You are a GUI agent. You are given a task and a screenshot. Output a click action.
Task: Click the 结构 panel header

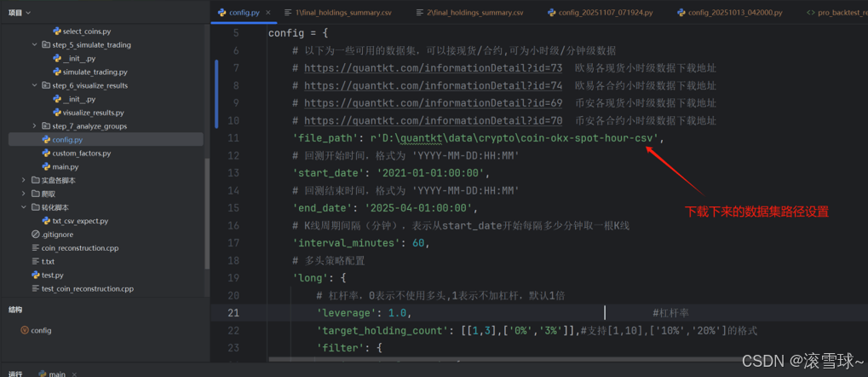[15, 310]
